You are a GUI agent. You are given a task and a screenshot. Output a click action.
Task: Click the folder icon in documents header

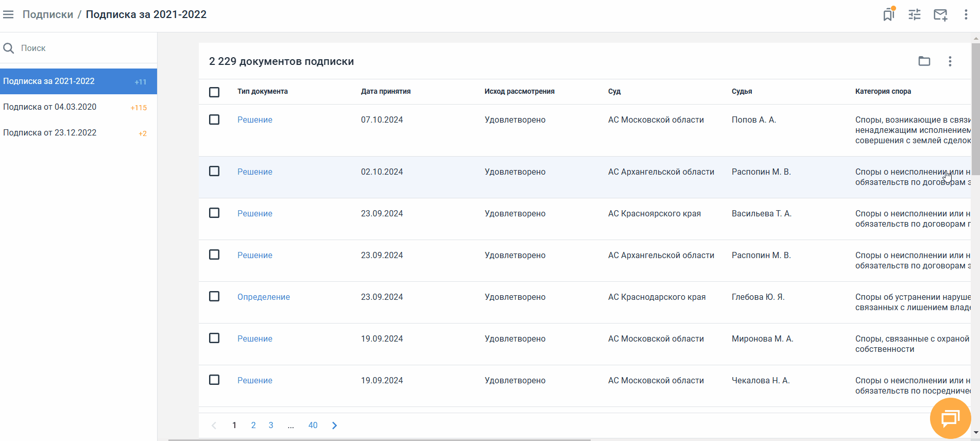924,61
